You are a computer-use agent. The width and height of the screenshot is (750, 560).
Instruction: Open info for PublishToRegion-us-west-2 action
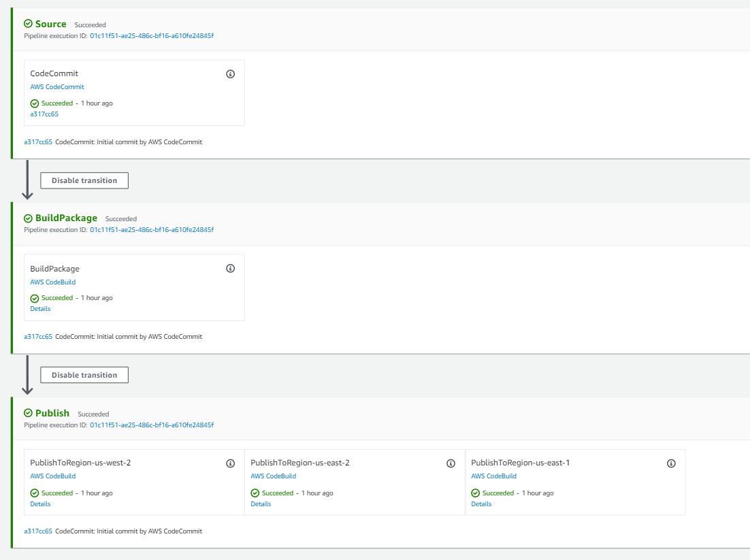point(230,463)
